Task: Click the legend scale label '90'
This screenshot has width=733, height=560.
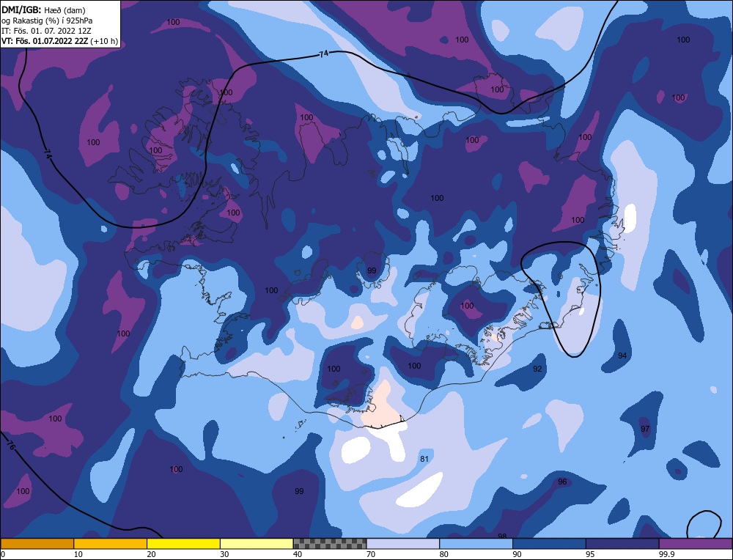Action: point(517,554)
